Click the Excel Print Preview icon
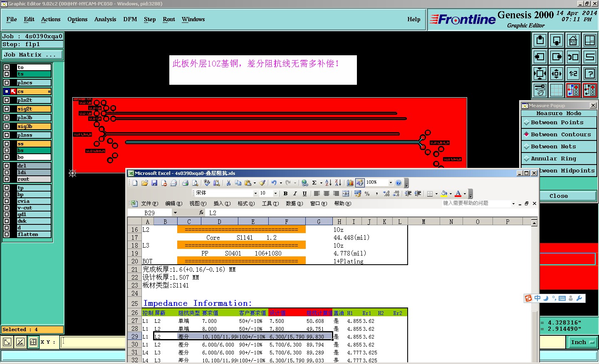The height and width of the screenshot is (364, 599). [x=195, y=183]
